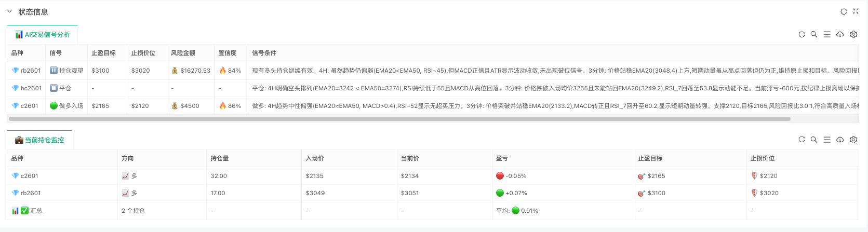Open settings gear for the AI交易信号分析 table
Viewport: 868px width, 232px height.
pyautogui.click(x=853, y=35)
